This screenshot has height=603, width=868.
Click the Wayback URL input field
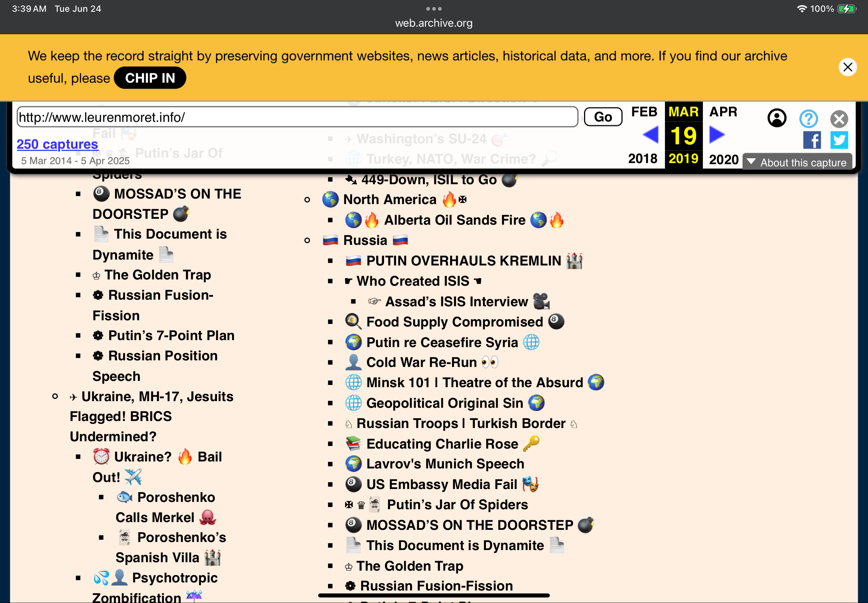coord(297,117)
